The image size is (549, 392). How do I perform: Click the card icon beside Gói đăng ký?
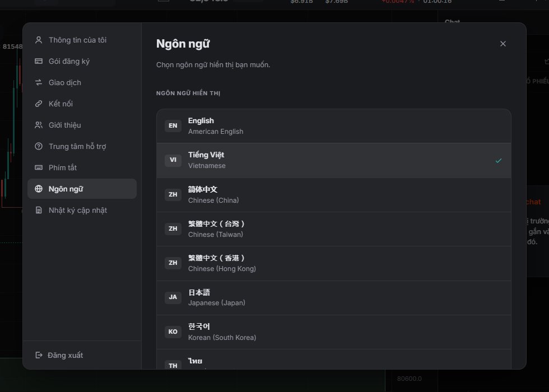point(39,61)
